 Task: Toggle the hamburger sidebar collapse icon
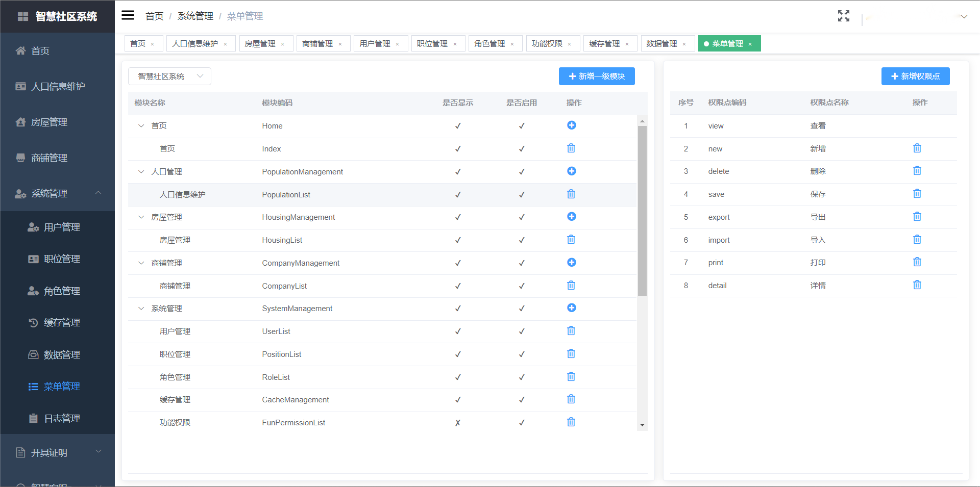128,15
